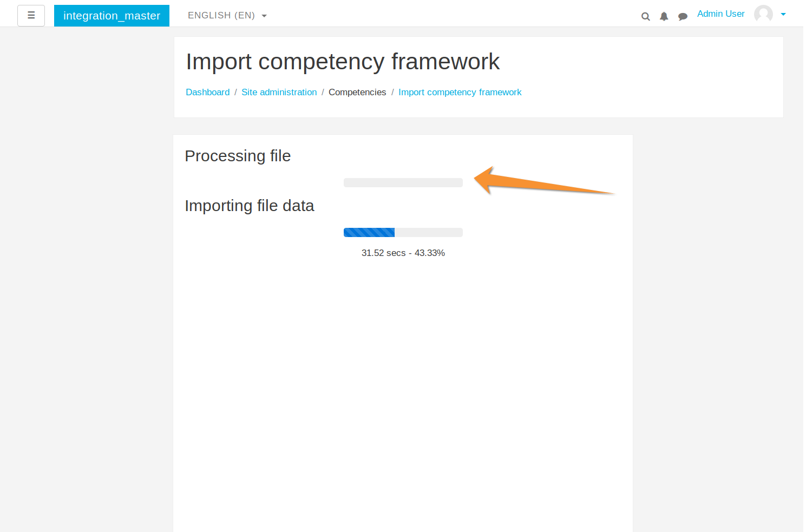
Task: Open the search icon in header
Action: coord(645,16)
